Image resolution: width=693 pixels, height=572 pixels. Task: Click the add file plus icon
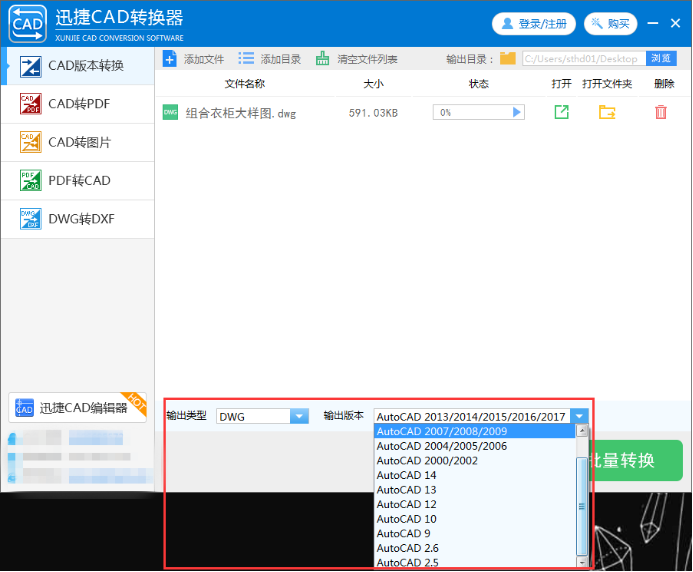coord(169,59)
